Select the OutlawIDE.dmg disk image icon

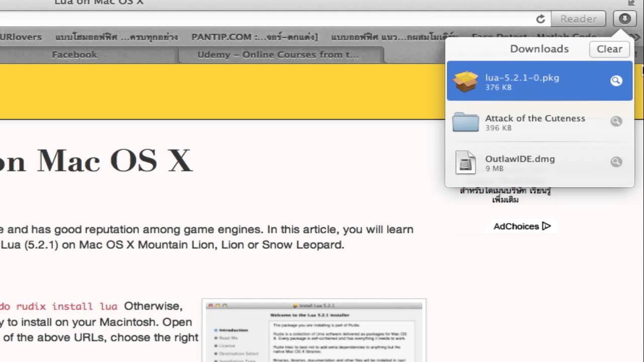(x=465, y=162)
